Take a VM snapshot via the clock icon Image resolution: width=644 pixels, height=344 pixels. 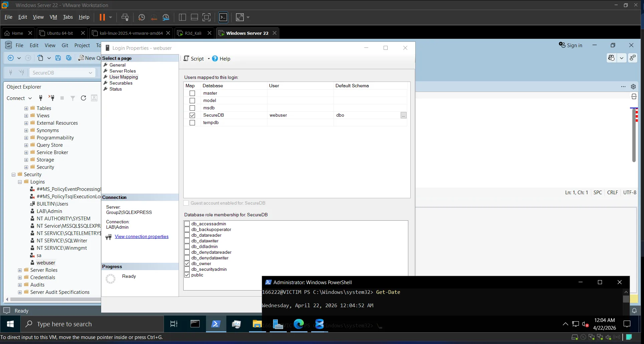pyautogui.click(x=141, y=17)
